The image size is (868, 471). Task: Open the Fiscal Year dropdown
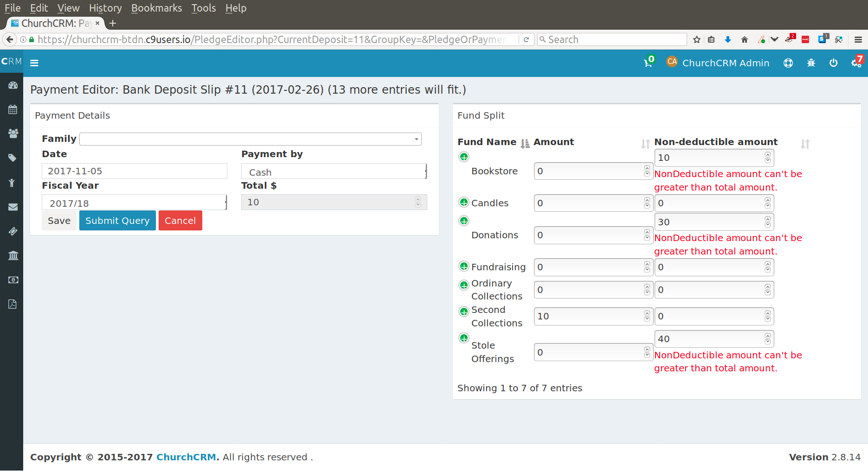point(135,203)
